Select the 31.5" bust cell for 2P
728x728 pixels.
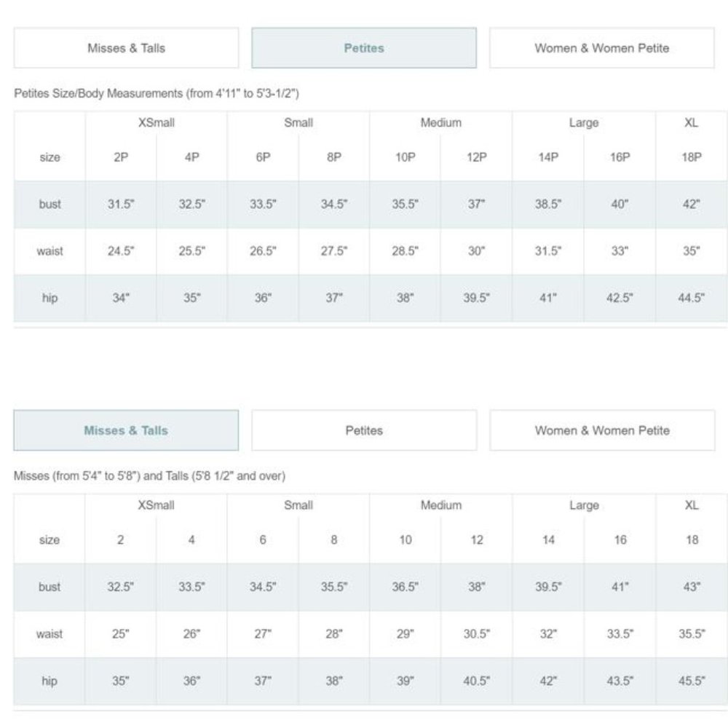point(121,205)
